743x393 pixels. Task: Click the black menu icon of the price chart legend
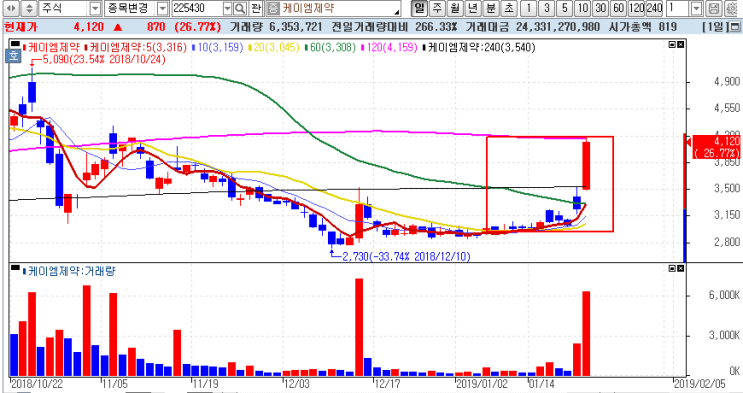(x=15, y=45)
